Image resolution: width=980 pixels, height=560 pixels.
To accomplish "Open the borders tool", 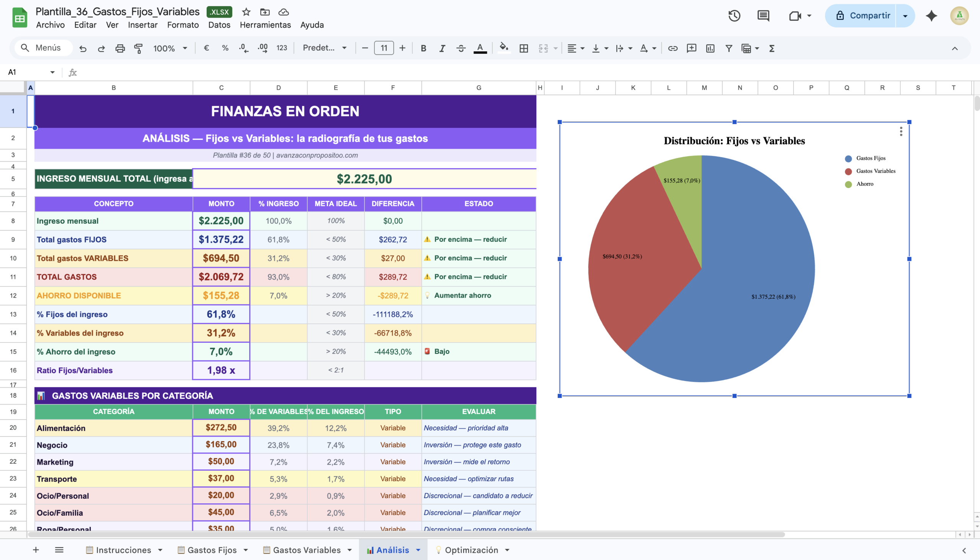I will coord(523,49).
